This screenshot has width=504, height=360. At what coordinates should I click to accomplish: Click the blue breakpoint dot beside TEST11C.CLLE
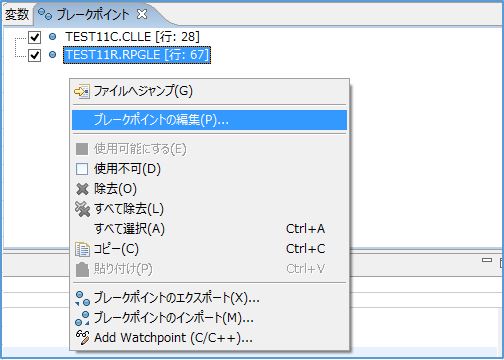click(52, 37)
